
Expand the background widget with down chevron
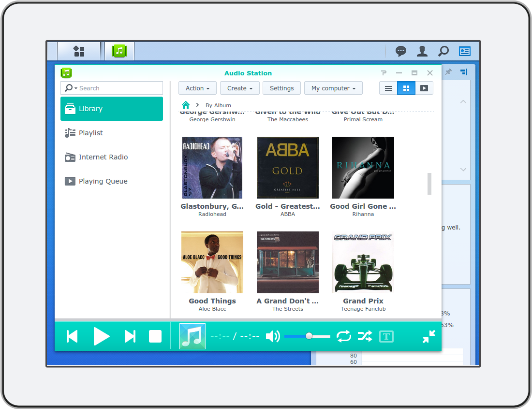pyautogui.click(x=463, y=169)
